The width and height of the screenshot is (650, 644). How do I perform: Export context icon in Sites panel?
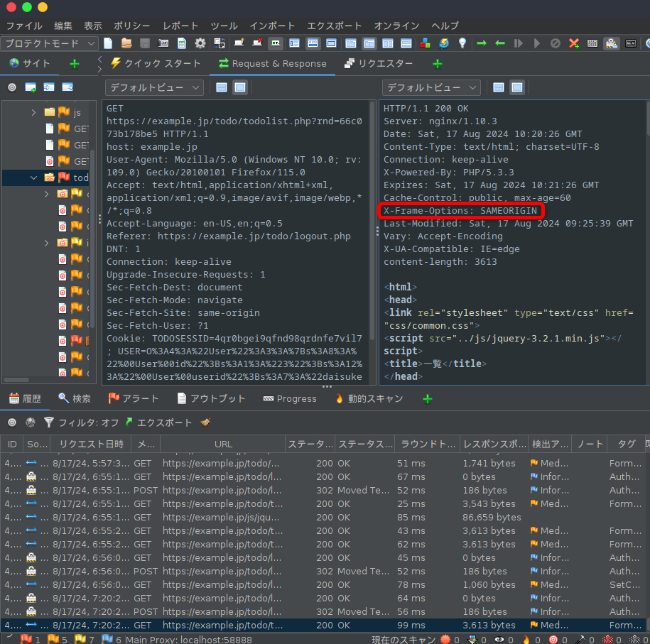point(67,87)
